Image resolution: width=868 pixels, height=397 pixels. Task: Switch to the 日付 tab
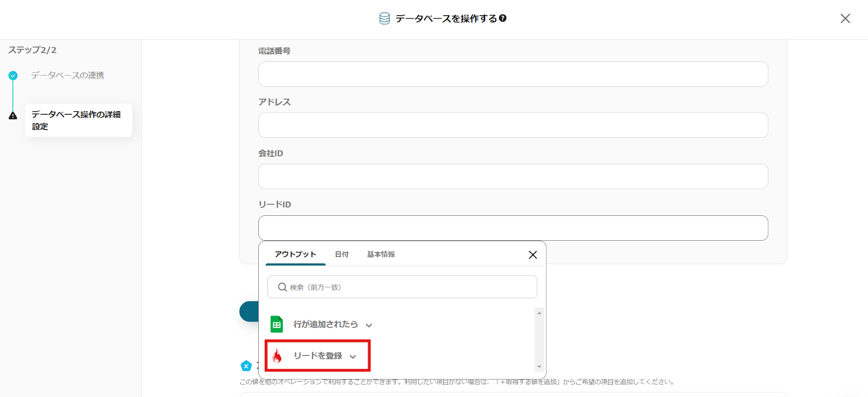(342, 254)
